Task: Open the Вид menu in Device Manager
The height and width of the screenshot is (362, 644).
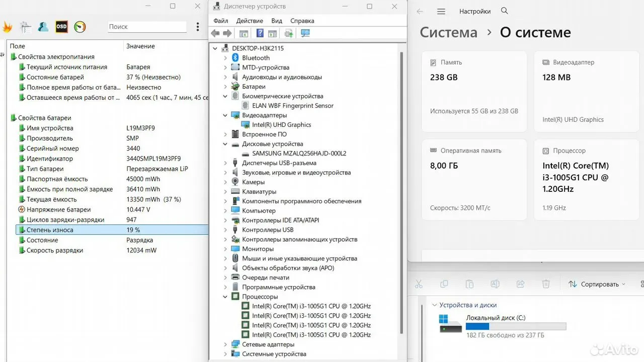Action: point(277,21)
